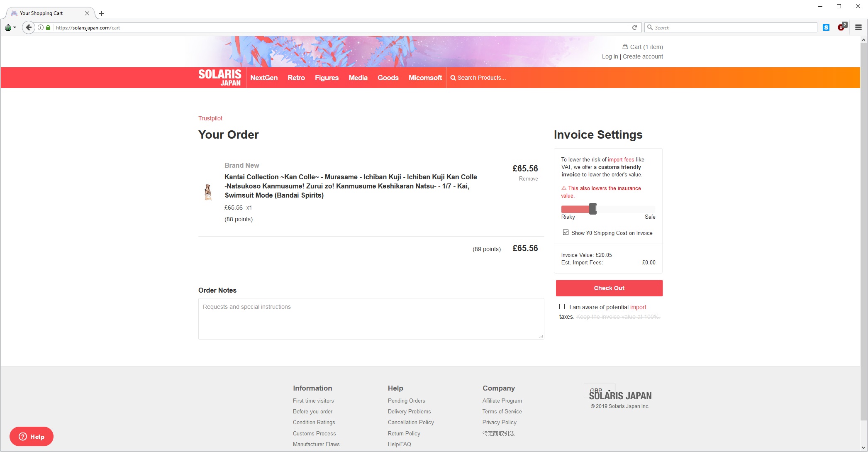Click the Risky-Safe invoice slider handle
The width and height of the screenshot is (868, 452).
[x=593, y=209]
